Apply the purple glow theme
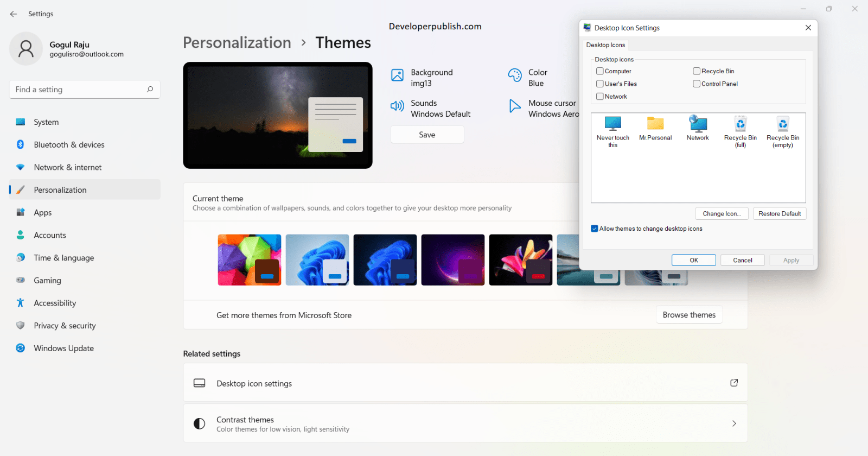 click(453, 260)
